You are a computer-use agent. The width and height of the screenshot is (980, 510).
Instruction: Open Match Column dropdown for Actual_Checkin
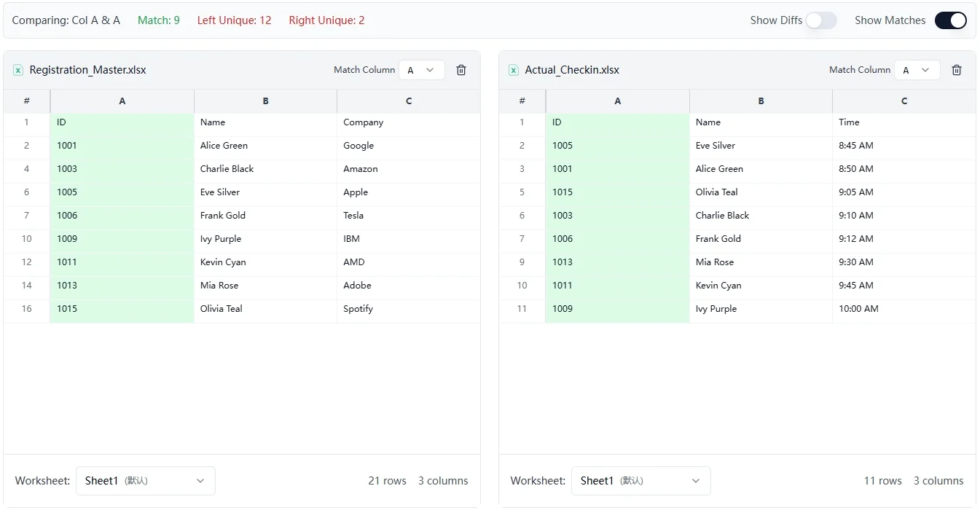[x=917, y=69]
